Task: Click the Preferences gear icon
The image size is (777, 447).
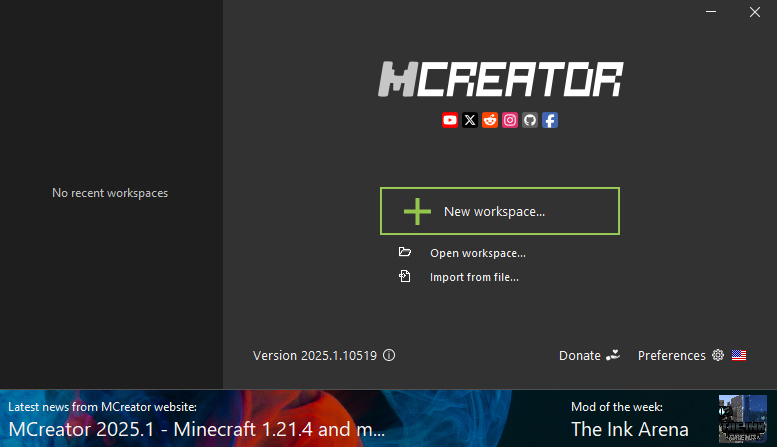Action: [718, 355]
